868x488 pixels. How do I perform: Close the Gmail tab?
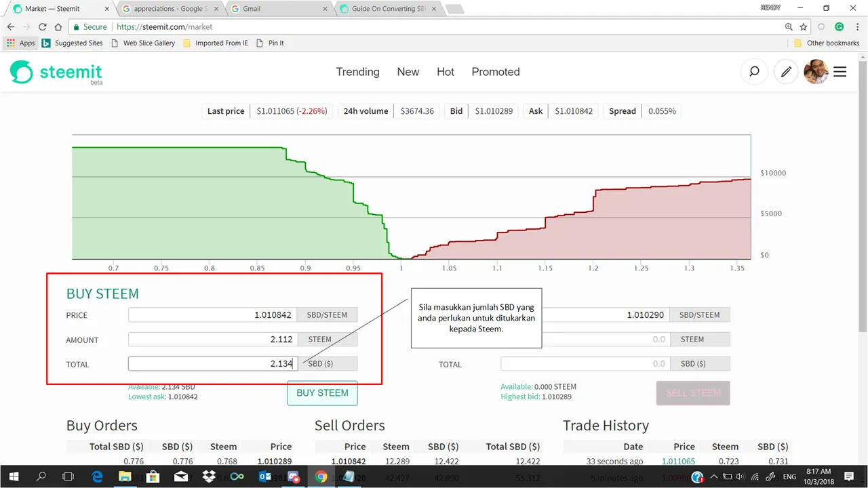(x=325, y=9)
